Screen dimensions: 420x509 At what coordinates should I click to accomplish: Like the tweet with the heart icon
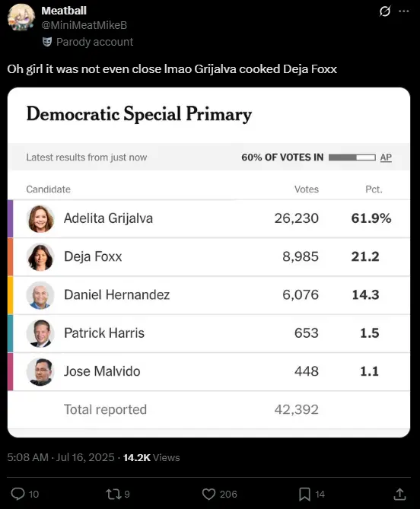pos(208,494)
